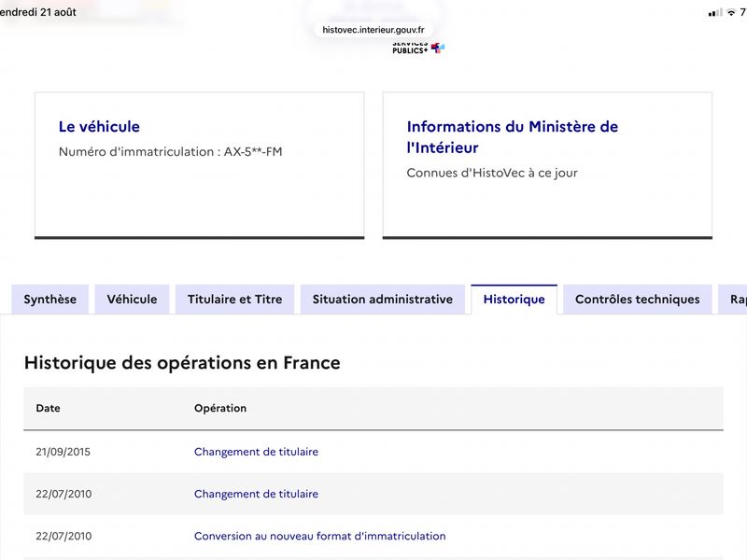Click the Opération column header

click(x=220, y=408)
